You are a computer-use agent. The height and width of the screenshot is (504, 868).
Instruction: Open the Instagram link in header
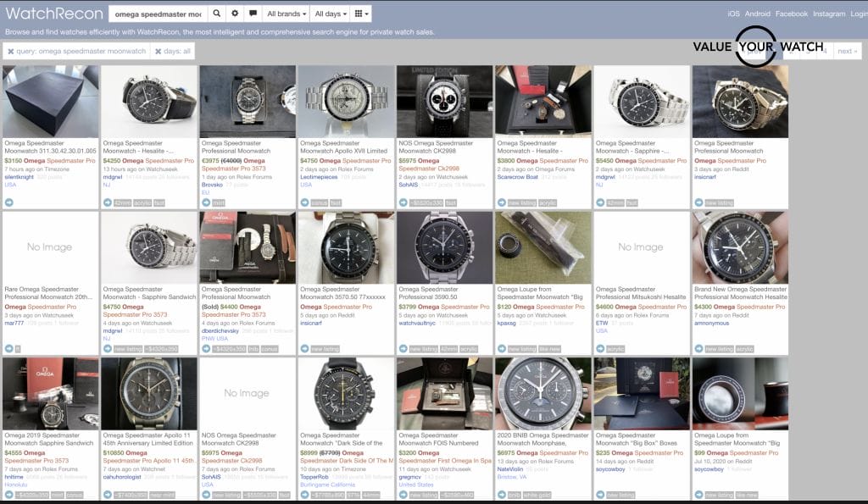[828, 14]
